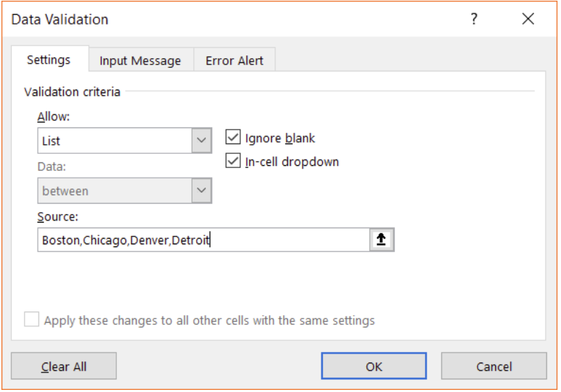Image resolution: width=561 pixels, height=392 pixels.
Task: Click the Help question mark icon
Action: pyautogui.click(x=474, y=20)
